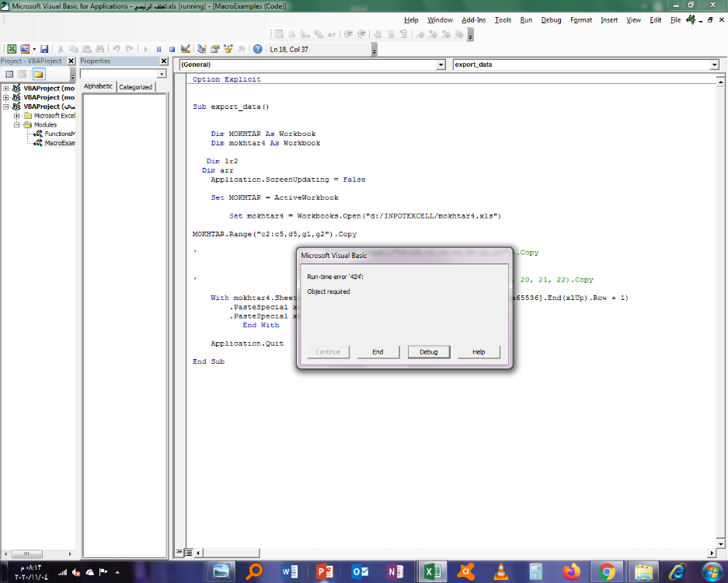This screenshot has height=583, width=728.
Task: Open the (General) object dropdown
Action: point(441,65)
